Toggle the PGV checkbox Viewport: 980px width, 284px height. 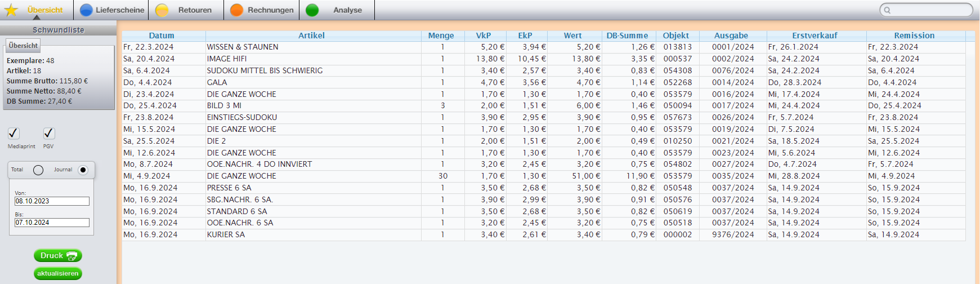point(49,133)
